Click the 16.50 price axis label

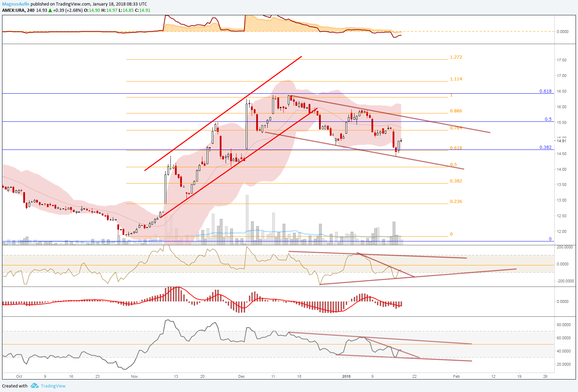(x=562, y=92)
